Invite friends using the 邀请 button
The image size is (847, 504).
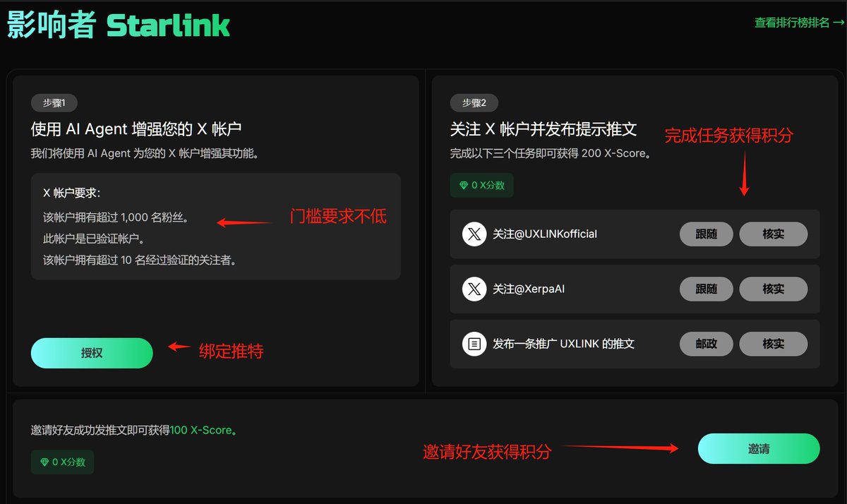[x=759, y=449]
